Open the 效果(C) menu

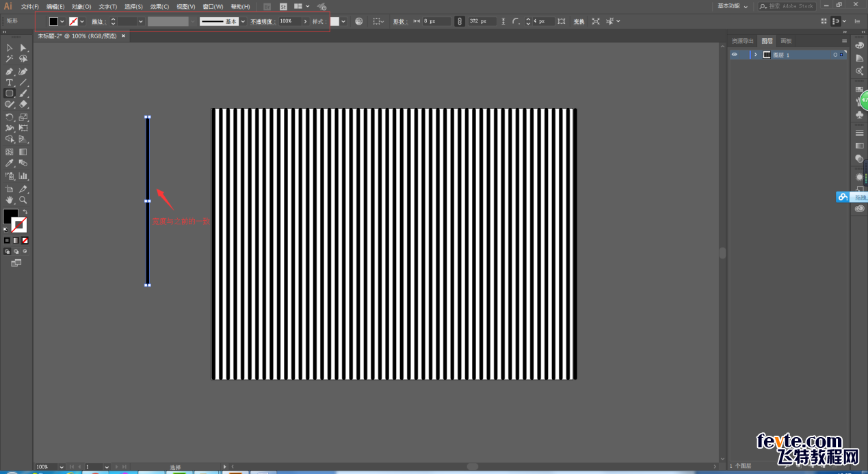pos(159,6)
